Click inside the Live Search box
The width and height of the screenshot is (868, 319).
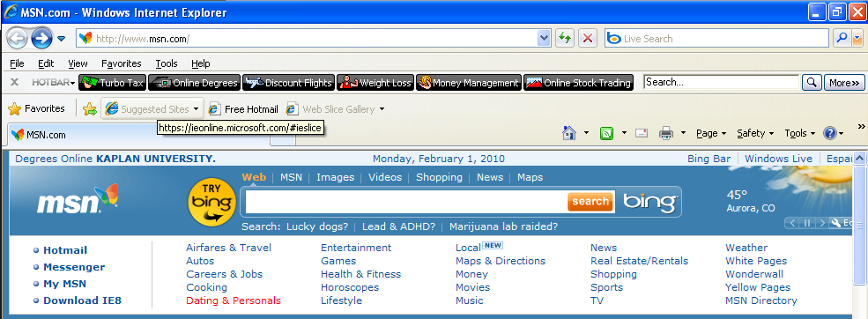click(x=717, y=39)
